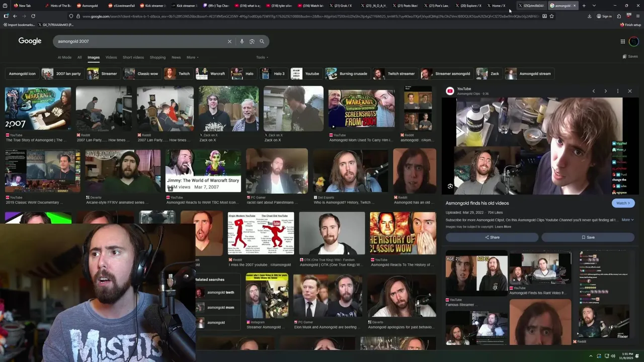The height and width of the screenshot is (362, 644).
Task: Close the image preview panel
Action: pyautogui.click(x=629, y=91)
